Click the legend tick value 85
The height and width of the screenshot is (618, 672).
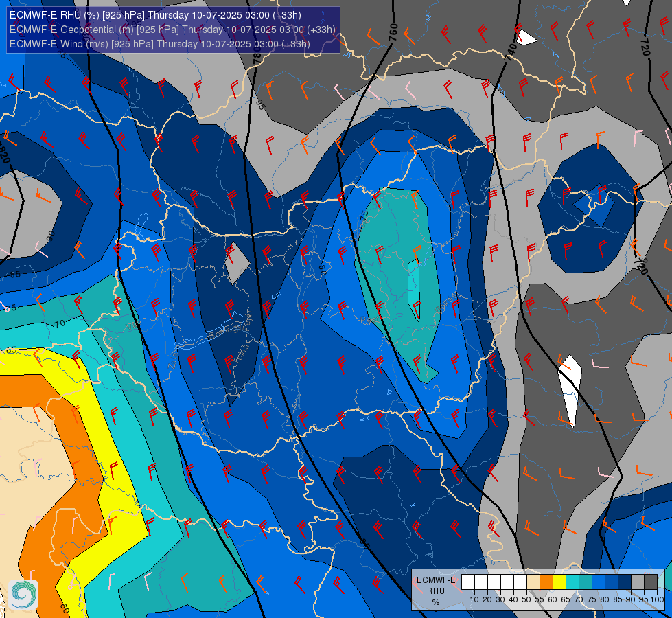click(618, 599)
